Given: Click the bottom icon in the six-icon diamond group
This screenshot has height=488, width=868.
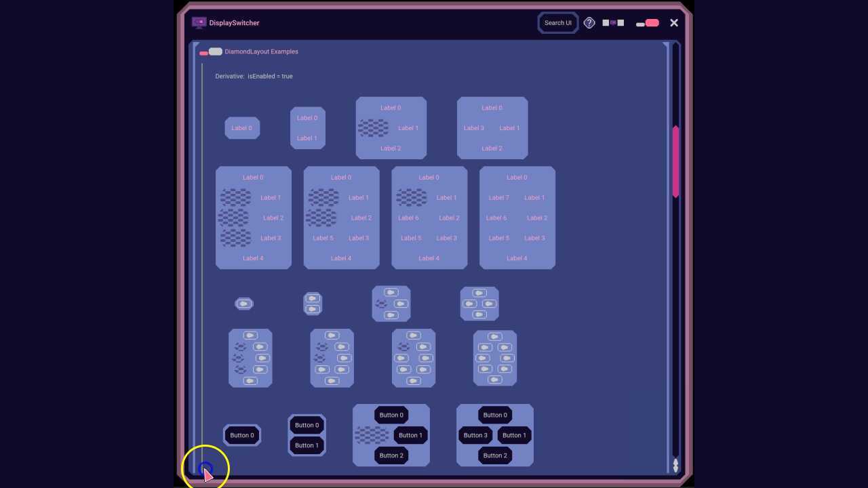Looking at the screenshot, I should (332, 381).
